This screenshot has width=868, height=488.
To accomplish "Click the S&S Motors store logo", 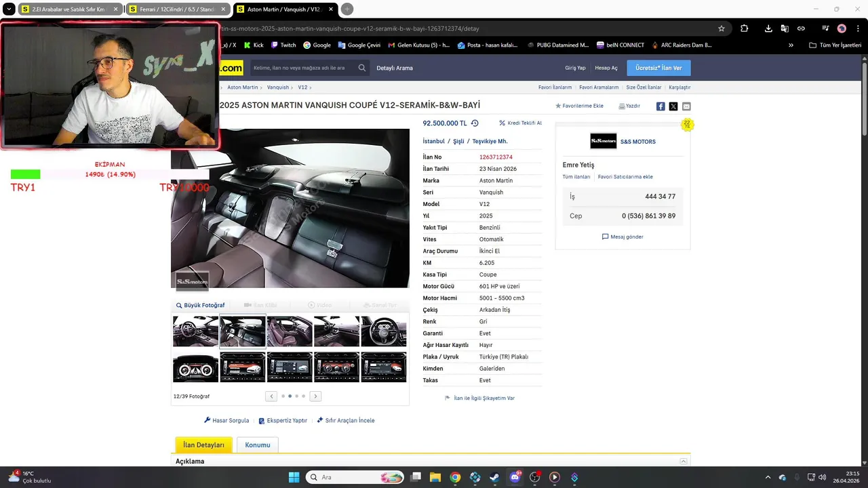I will 604,141.
